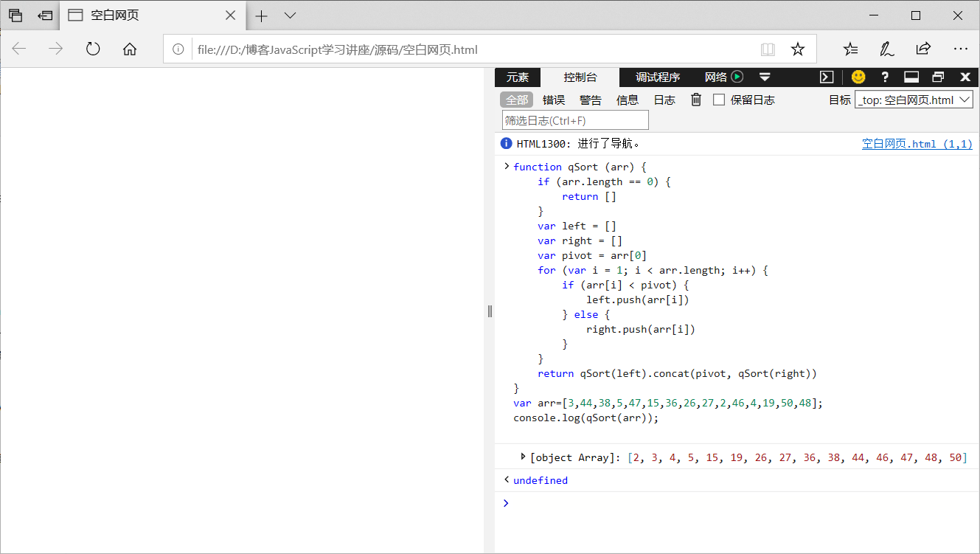Close the 空白网页 browser tab

click(231, 15)
